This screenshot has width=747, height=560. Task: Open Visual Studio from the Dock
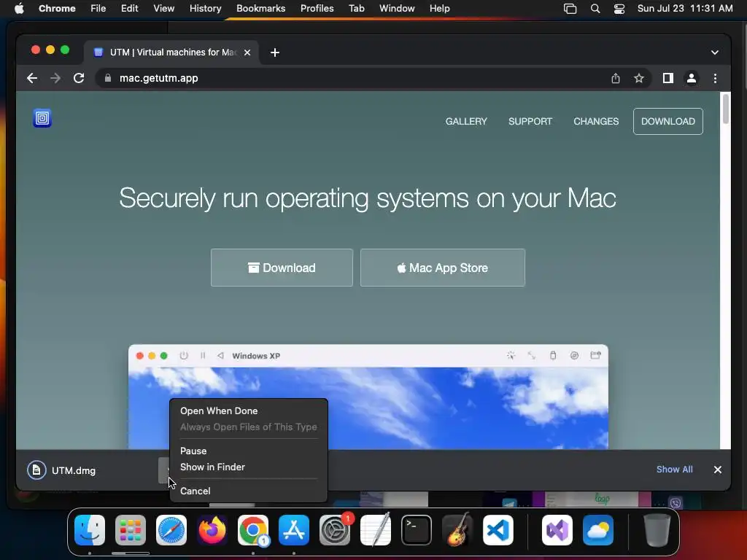coord(557,530)
